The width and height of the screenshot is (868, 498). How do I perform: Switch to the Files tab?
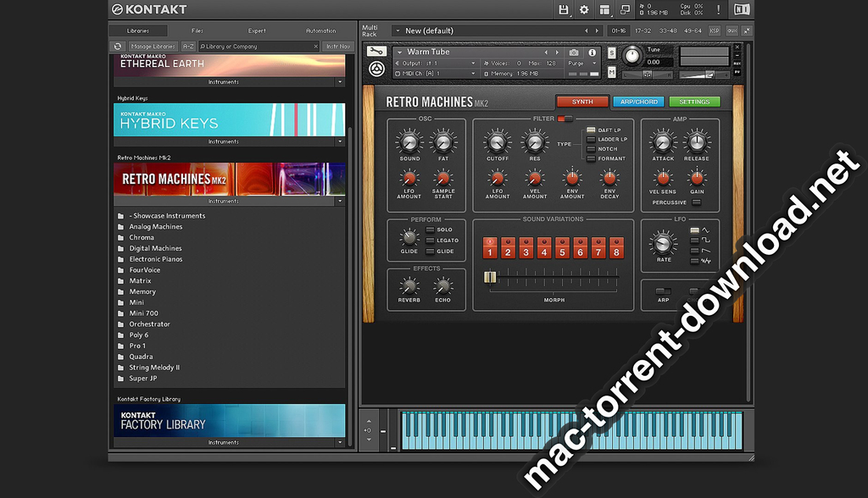click(198, 31)
